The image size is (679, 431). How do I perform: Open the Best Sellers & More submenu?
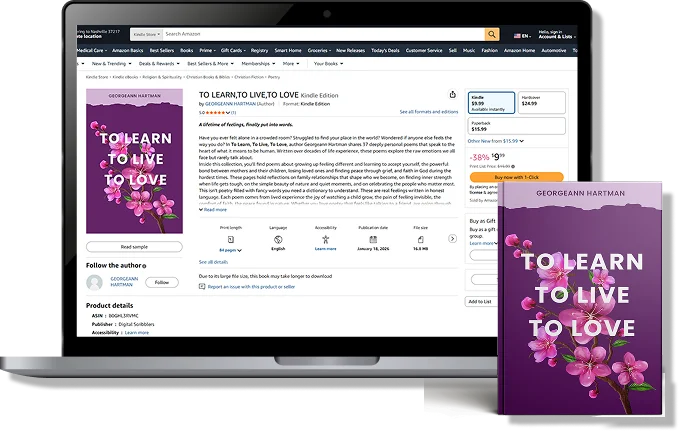210,64
